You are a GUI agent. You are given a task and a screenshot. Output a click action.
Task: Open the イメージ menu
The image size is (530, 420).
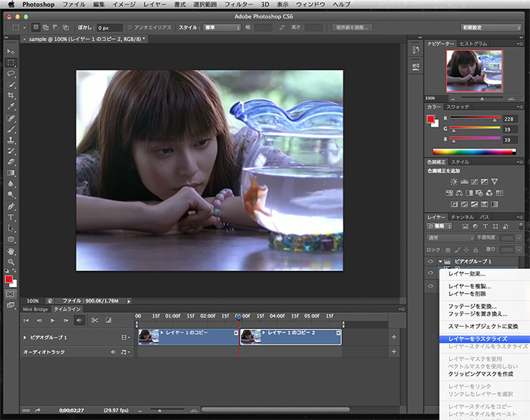[124, 4]
